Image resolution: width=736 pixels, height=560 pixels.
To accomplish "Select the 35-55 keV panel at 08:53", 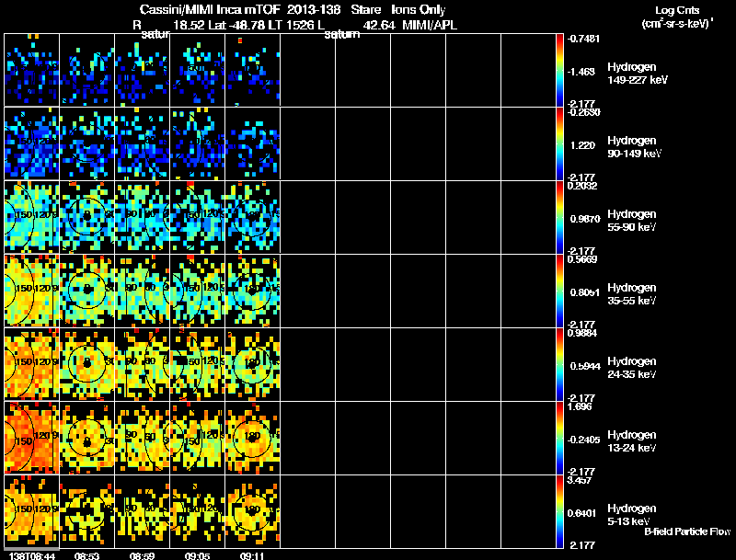I will [x=86, y=291].
